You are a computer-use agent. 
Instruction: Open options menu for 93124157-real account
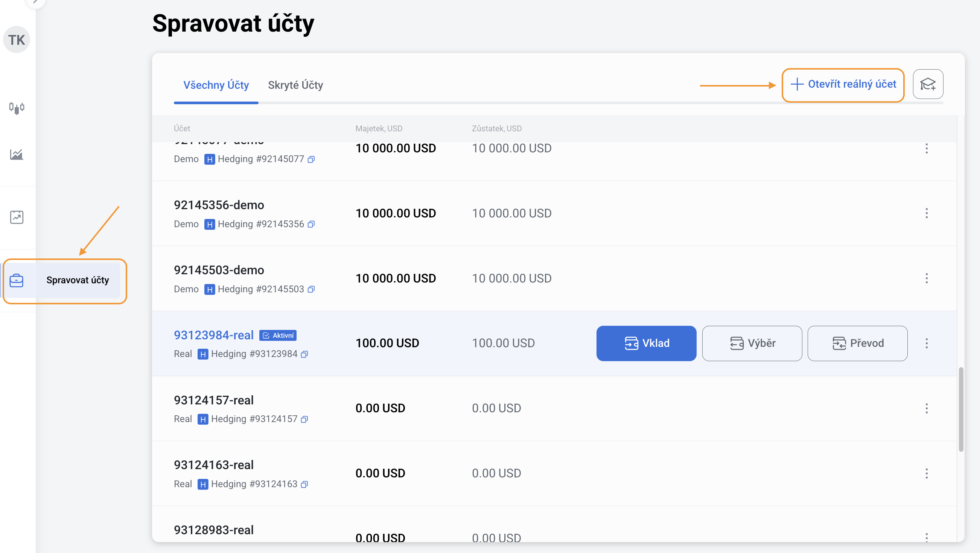[926, 409]
